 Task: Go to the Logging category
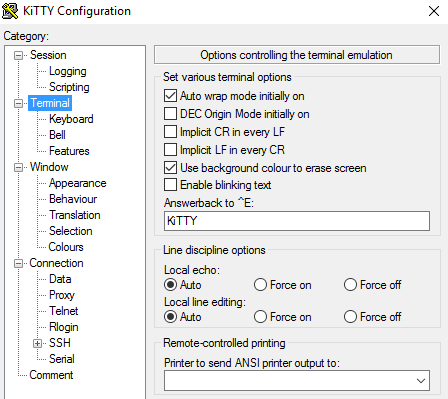click(68, 71)
